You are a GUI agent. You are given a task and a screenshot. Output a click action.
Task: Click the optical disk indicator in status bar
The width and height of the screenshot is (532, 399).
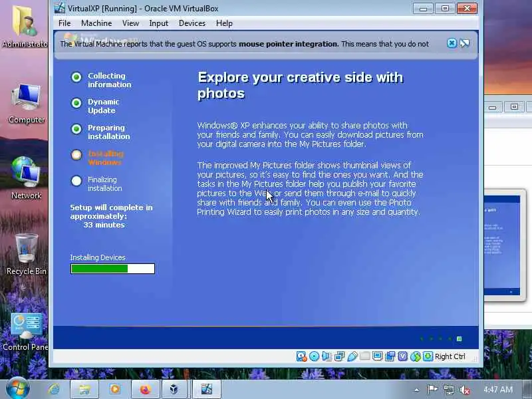[x=314, y=356]
